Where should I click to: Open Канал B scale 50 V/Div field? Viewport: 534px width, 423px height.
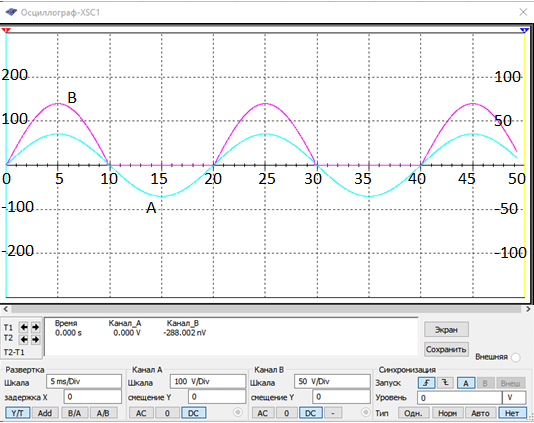(x=332, y=381)
